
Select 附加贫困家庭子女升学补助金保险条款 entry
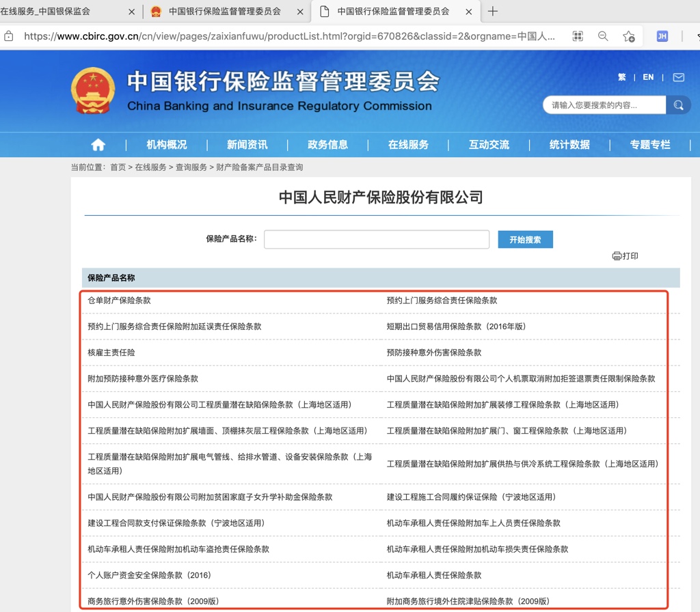click(x=210, y=497)
